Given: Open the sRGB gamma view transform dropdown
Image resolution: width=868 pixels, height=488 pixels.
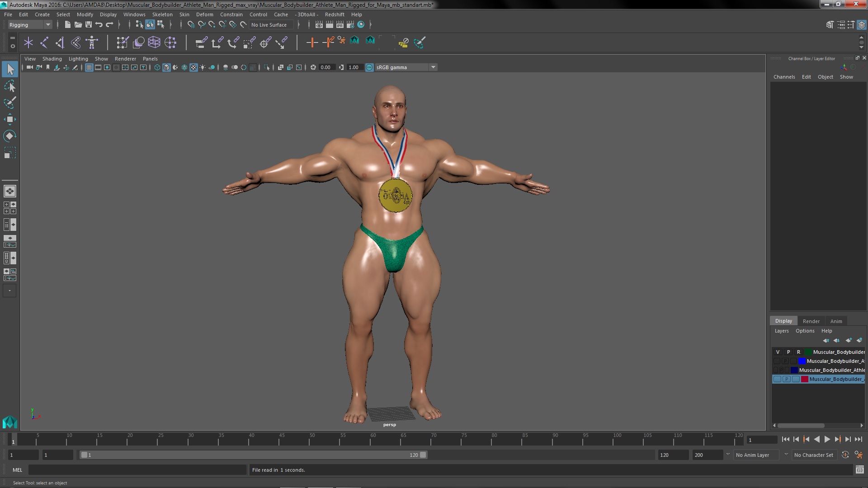Looking at the screenshot, I should [x=433, y=67].
